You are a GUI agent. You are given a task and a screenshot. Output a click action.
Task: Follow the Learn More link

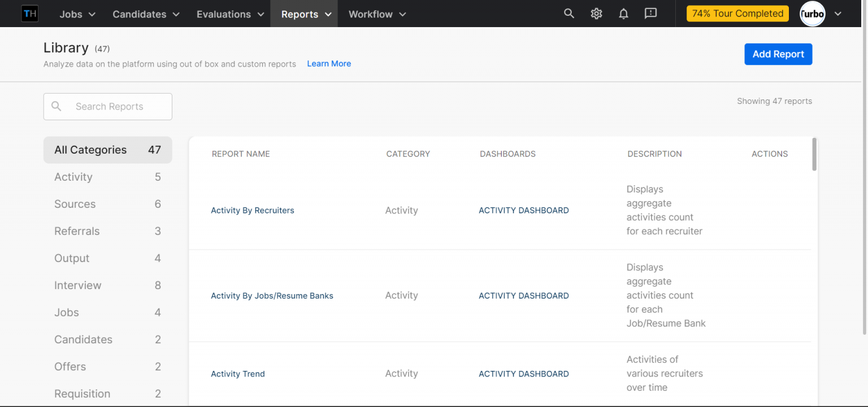[329, 64]
